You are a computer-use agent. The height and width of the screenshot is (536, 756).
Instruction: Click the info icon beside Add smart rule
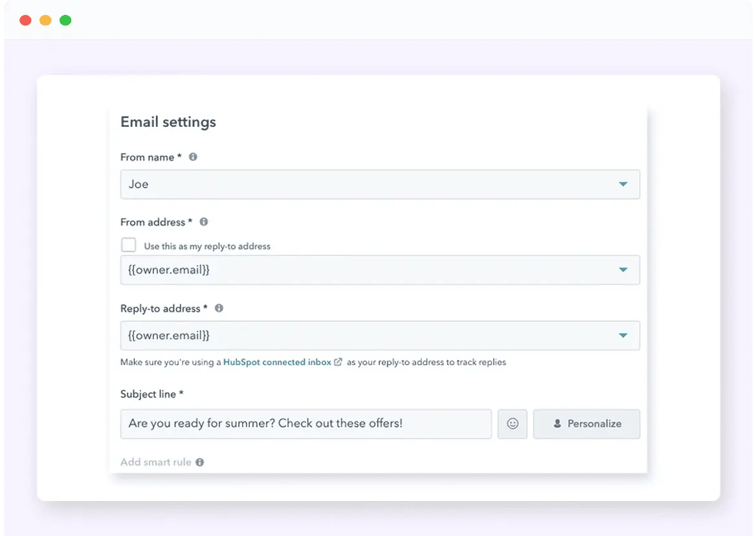pyautogui.click(x=199, y=462)
